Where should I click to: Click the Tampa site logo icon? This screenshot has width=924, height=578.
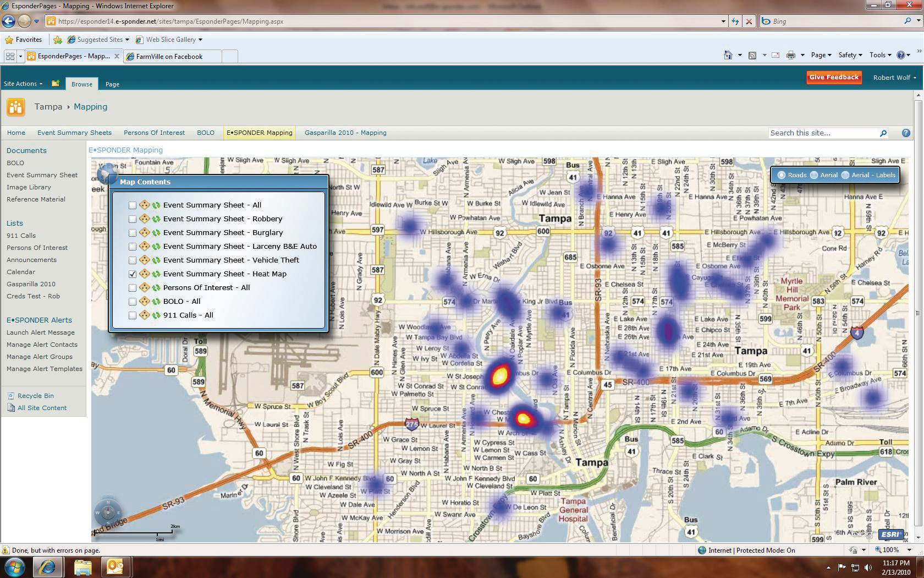click(x=16, y=107)
